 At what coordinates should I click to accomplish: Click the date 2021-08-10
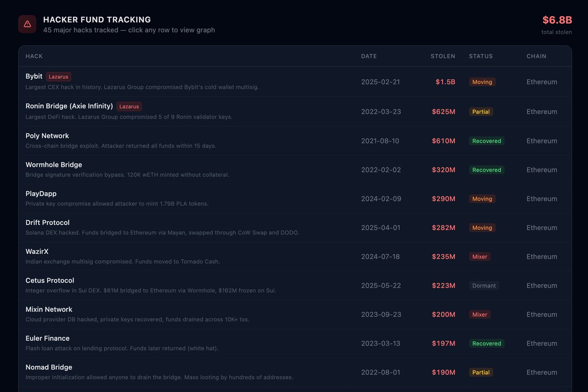pos(380,141)
